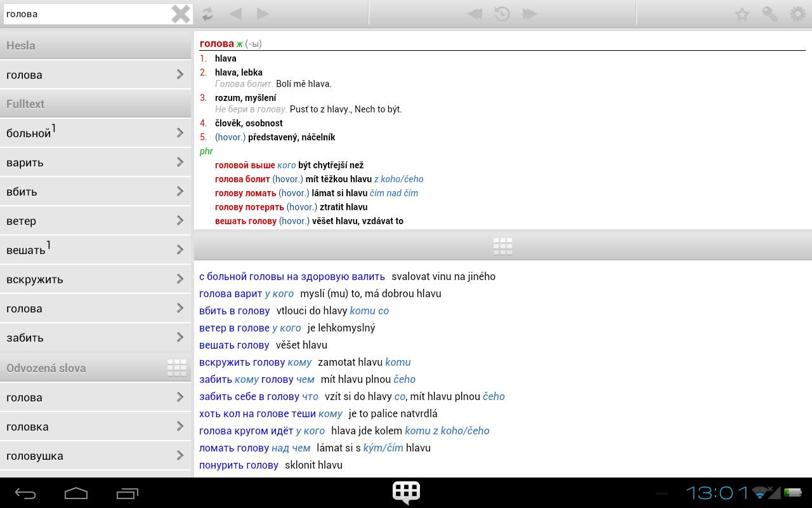Open the варить fulltext result
Screen dimensions: 812x508
tap(95, 162)
